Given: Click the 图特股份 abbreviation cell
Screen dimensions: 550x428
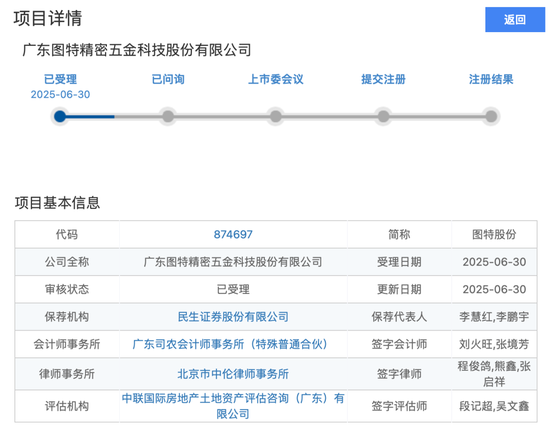Looking at the screenshot, I should (x=494, y=234).
